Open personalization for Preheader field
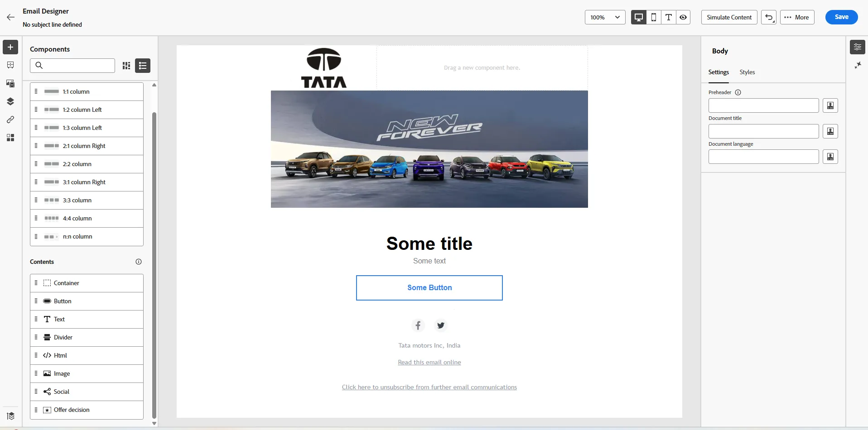 coord(830,105)
